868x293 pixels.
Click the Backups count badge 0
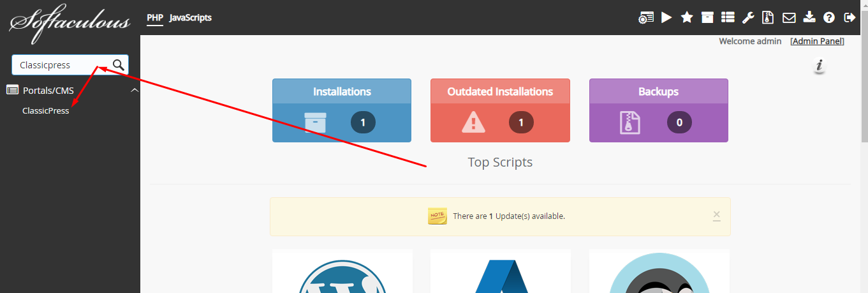[x=679, y=122]
